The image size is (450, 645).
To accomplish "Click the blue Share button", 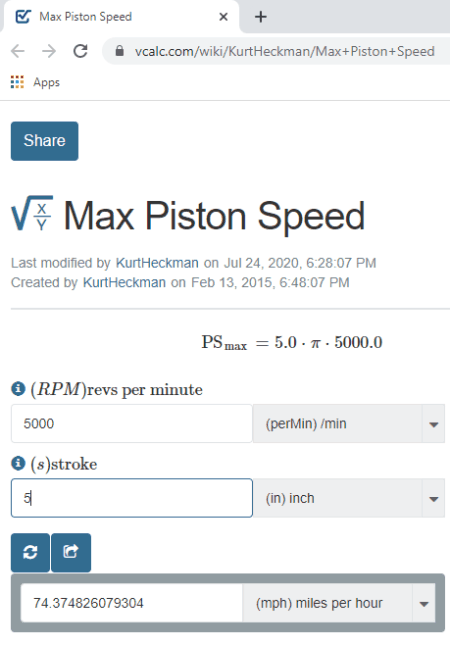I will point(44,141).
